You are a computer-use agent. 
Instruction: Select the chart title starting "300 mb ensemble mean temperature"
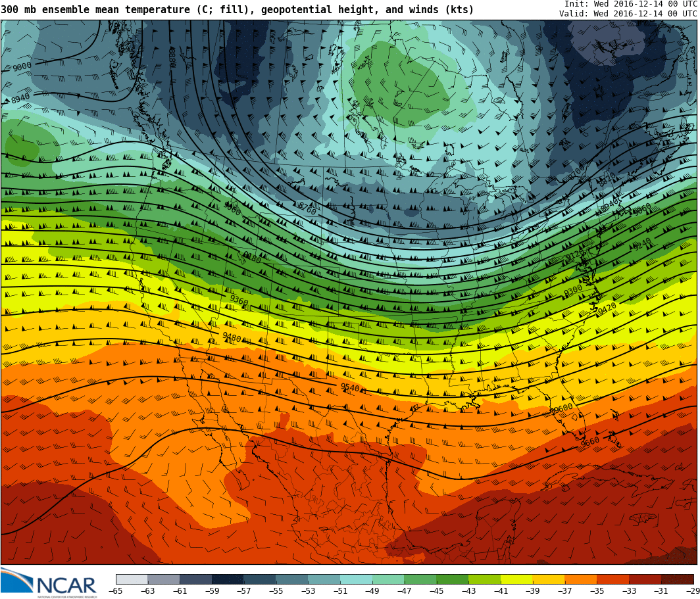coord(237,9)
